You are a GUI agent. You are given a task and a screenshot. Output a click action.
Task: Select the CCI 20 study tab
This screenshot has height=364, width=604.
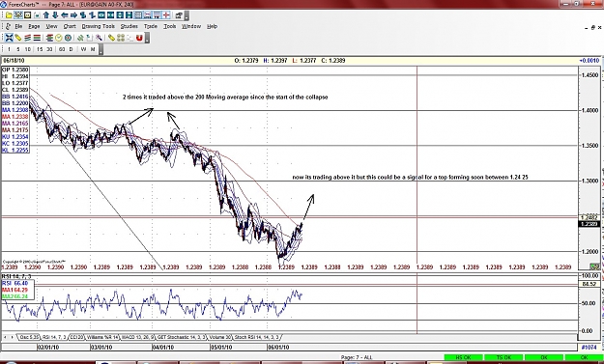76,337
